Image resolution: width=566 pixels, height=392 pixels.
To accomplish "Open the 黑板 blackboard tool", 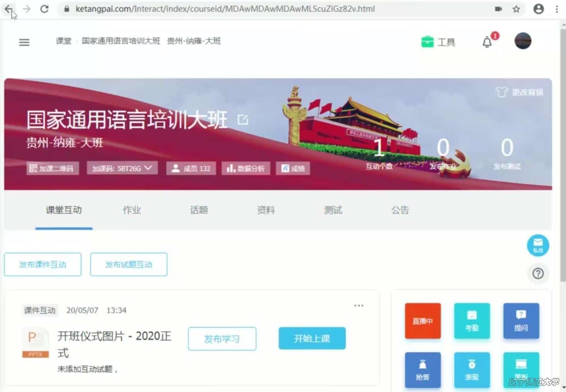I will (x=521, y=370).
